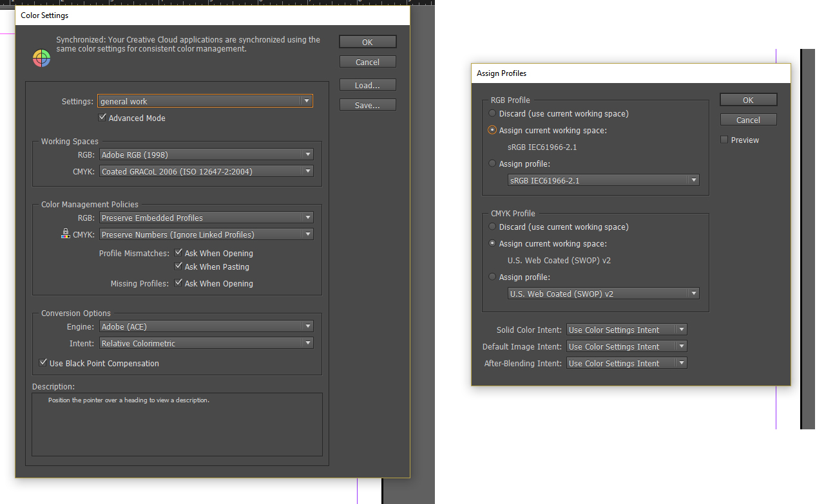The image size is (835, 504).
Task: Open the After-Blending Intent dropdown
Action: pyautogui.click(x=682, y=362)
